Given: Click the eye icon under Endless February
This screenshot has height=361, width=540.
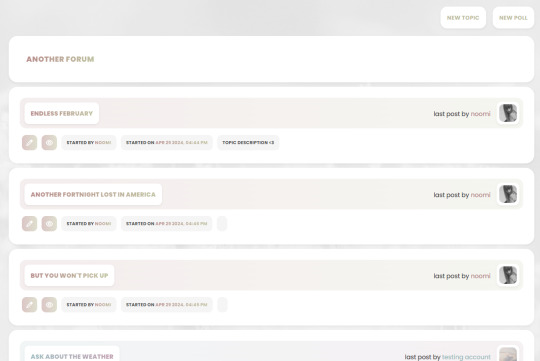Looking at the screenshot, I should point(49,143).
